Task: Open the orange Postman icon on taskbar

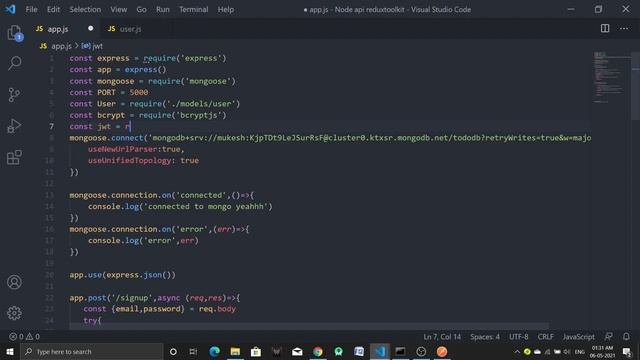Action: [442, 351]
